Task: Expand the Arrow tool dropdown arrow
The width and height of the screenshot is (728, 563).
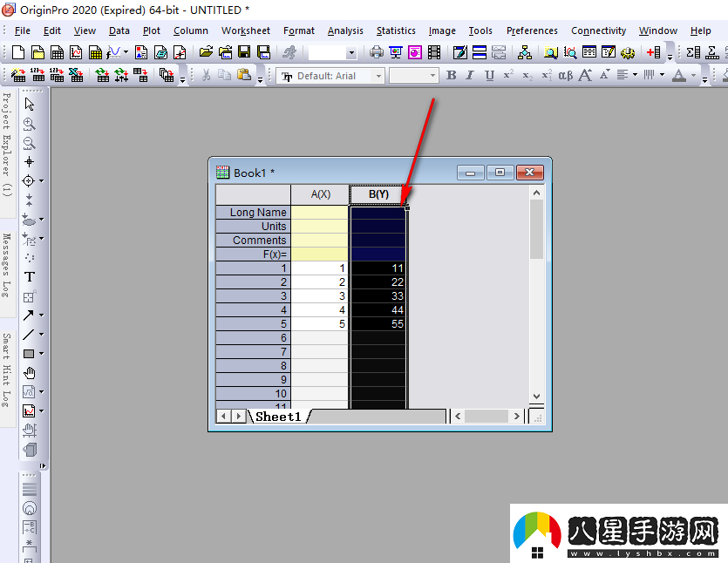Action: [x=41, y=315]
